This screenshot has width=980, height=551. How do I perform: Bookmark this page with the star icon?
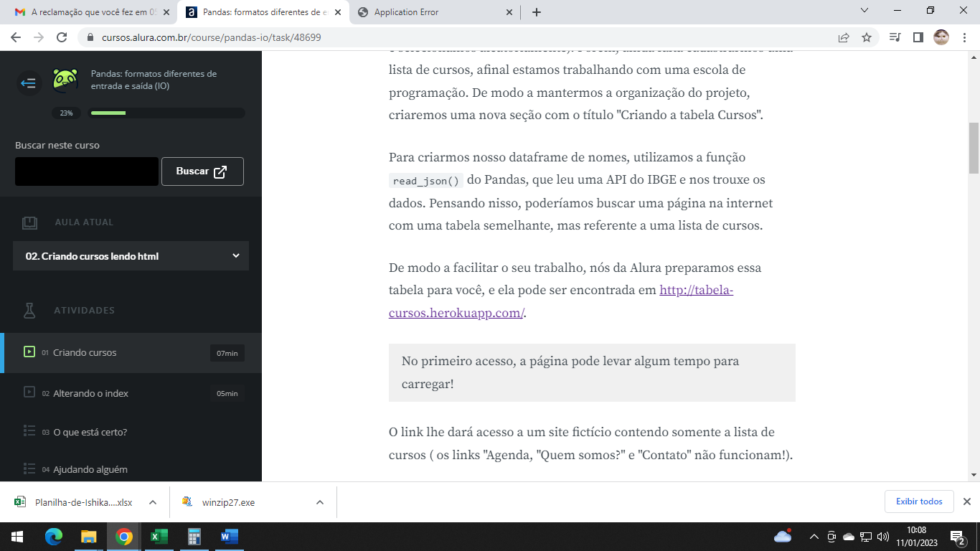[867, 37]
